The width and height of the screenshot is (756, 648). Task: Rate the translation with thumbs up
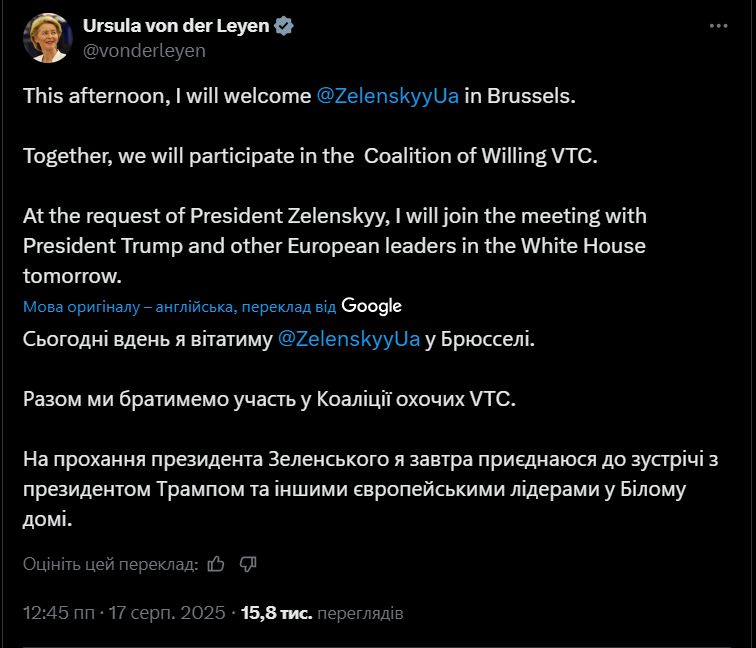click(216, 564)
